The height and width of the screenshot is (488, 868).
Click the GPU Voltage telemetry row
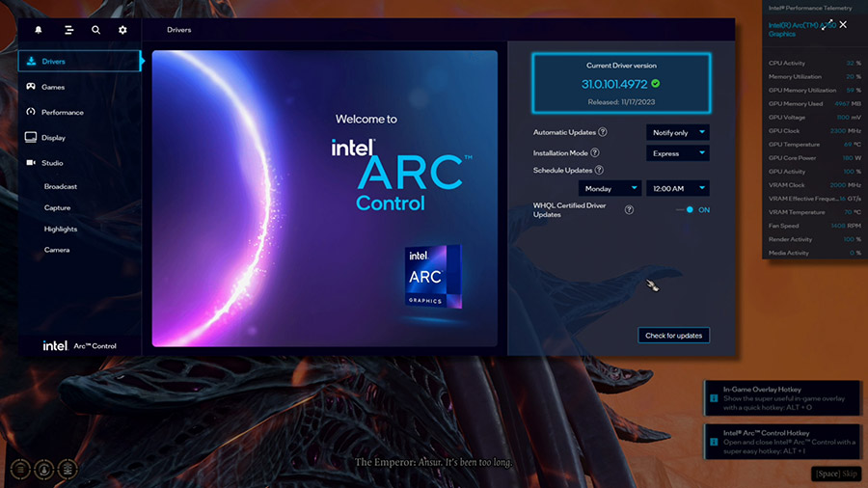click(x=814, y=118)
